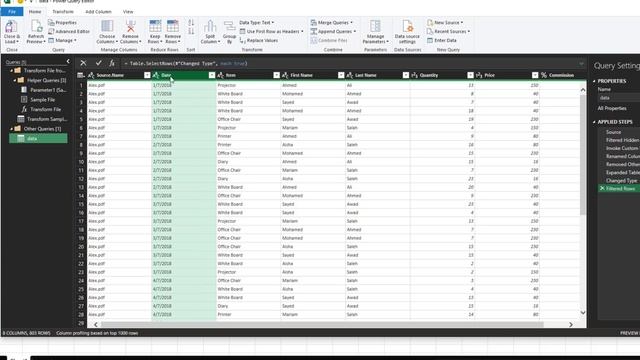This screenshot has width=640, height=360.
Task: Collapse the Queries pane
Action: 68,62
